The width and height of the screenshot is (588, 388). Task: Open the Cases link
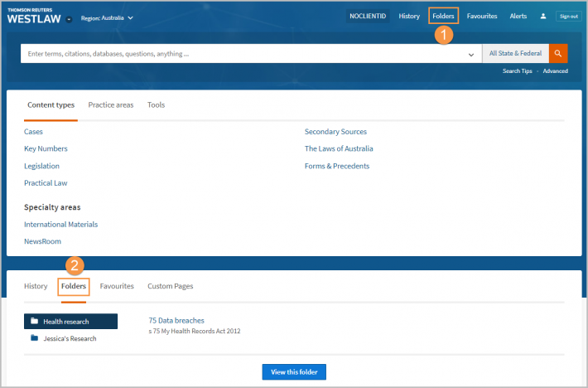[33, 132]
